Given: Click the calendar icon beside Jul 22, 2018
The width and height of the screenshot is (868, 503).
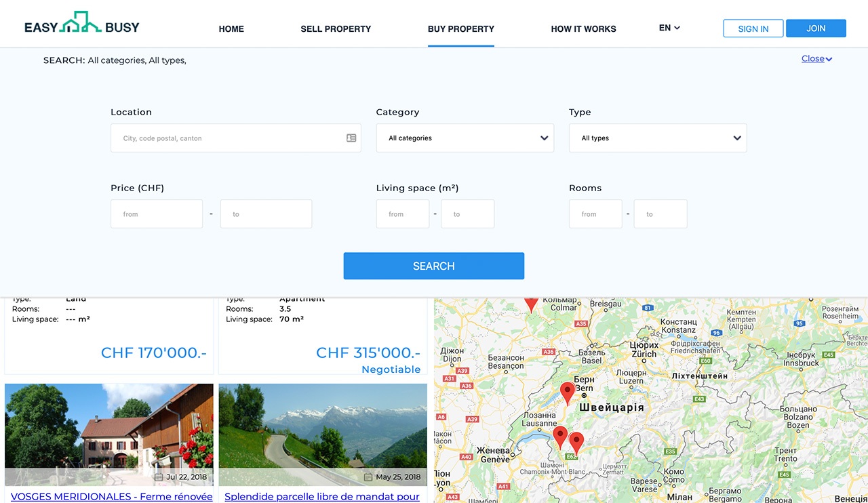Looking at the screenshot, I should coord(159,477).
